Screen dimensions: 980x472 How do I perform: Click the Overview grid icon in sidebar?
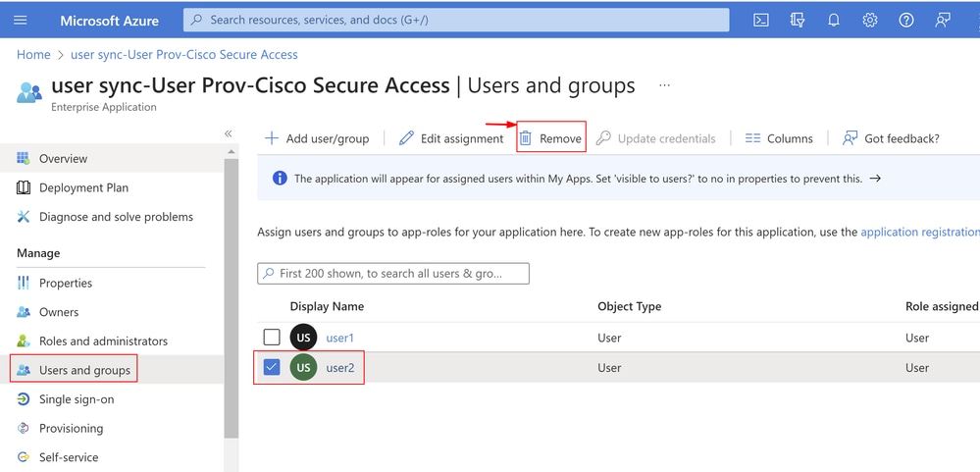click(x=24, y=158)
